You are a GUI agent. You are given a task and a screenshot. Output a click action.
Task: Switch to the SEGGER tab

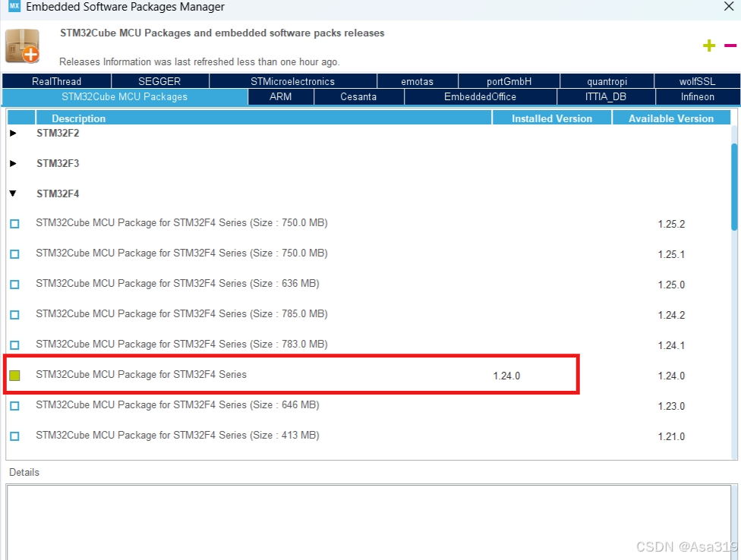click(x=159, y=81)
